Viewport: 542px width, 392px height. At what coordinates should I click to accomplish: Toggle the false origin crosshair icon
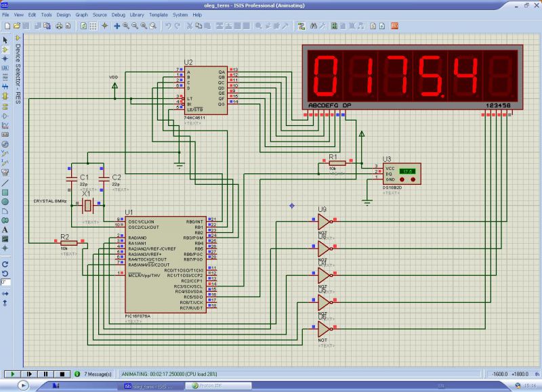pos(104,26)
